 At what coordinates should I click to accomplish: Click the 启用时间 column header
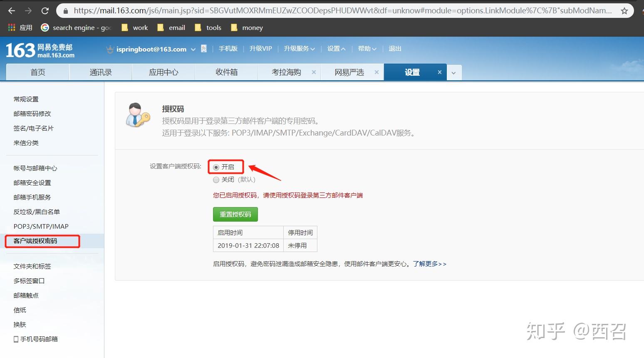(x=248, y=232)
